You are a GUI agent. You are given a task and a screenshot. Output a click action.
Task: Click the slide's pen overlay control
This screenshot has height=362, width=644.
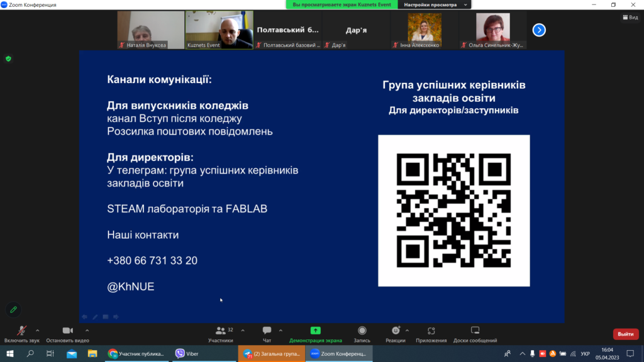pyautogui.click(x=96, y=317)
